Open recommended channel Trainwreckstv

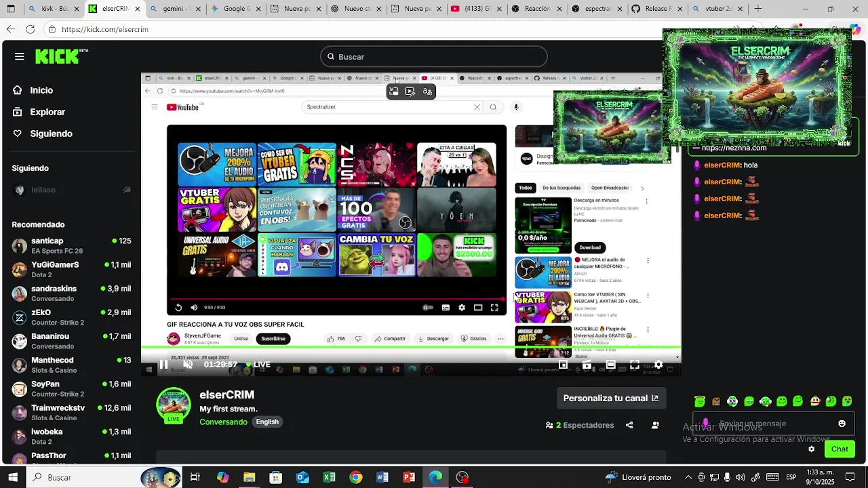(71, 412)
